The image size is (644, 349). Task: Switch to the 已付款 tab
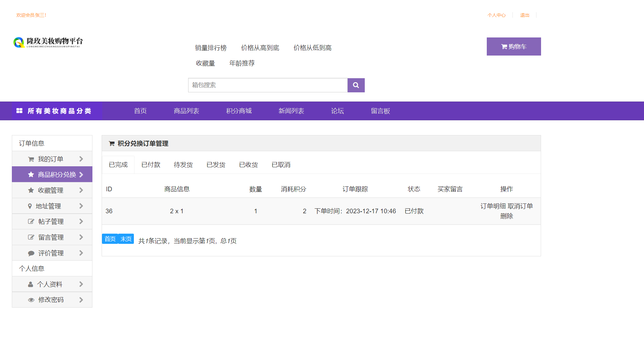click(x=151, y=165)
